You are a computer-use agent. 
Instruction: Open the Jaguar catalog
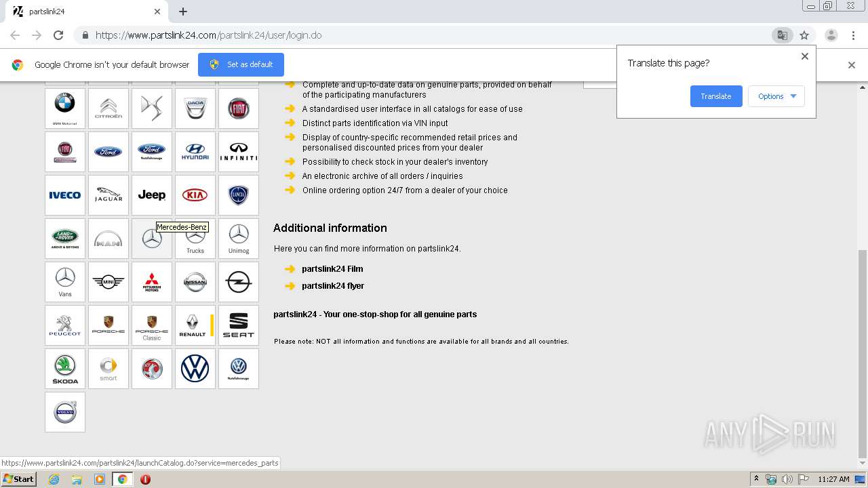tap(108, 195)
